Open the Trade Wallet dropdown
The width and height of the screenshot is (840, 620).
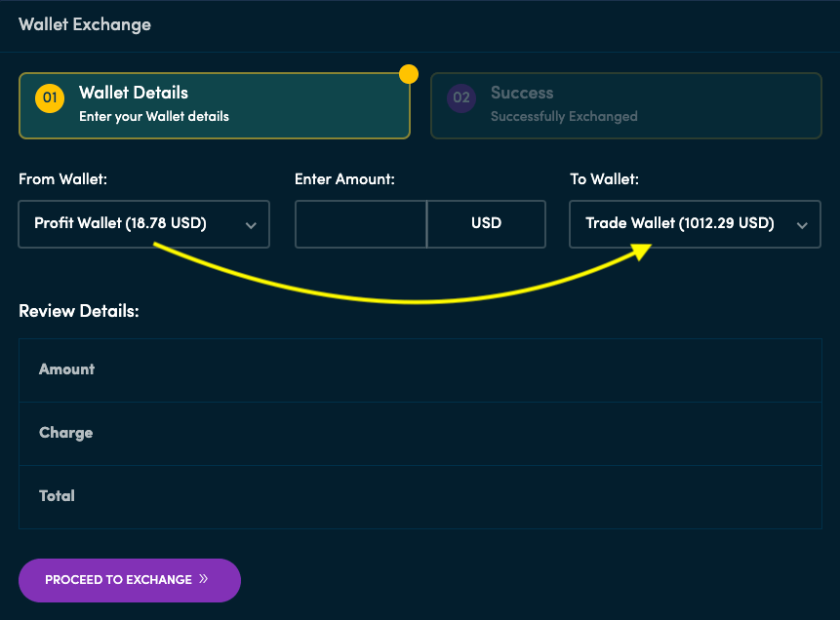coord(695,224)
